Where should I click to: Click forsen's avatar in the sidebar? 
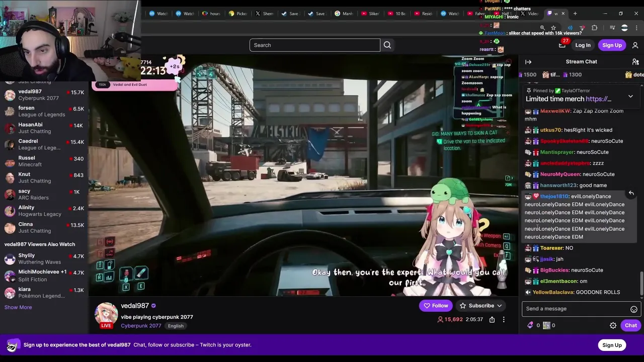click(10, 111)
